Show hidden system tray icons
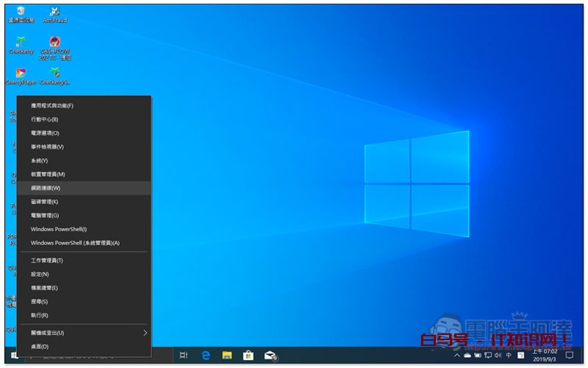 [x=457, y=355]
